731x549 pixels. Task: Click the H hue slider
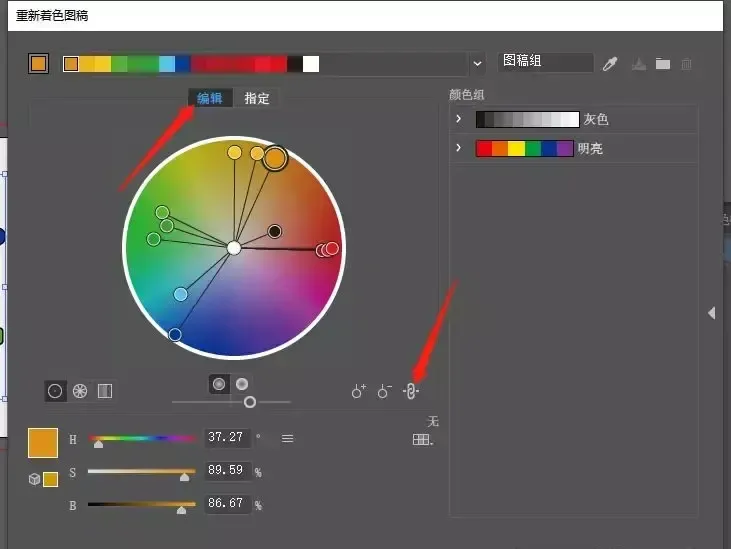click(142, 439)
